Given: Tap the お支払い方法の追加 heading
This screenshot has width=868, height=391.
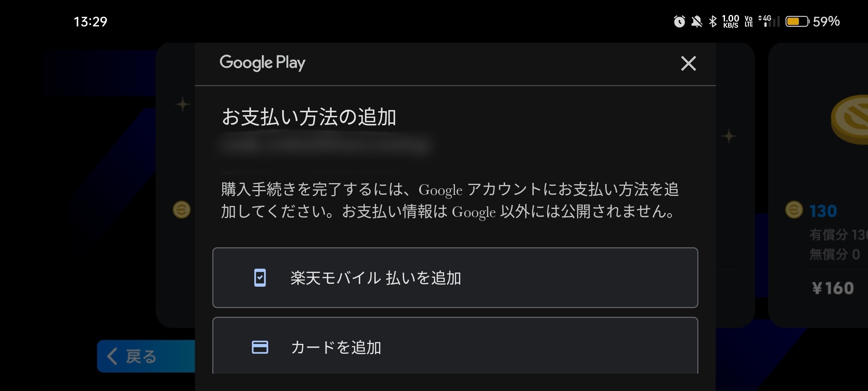Looking at the screenshot, I should (309, 117).
